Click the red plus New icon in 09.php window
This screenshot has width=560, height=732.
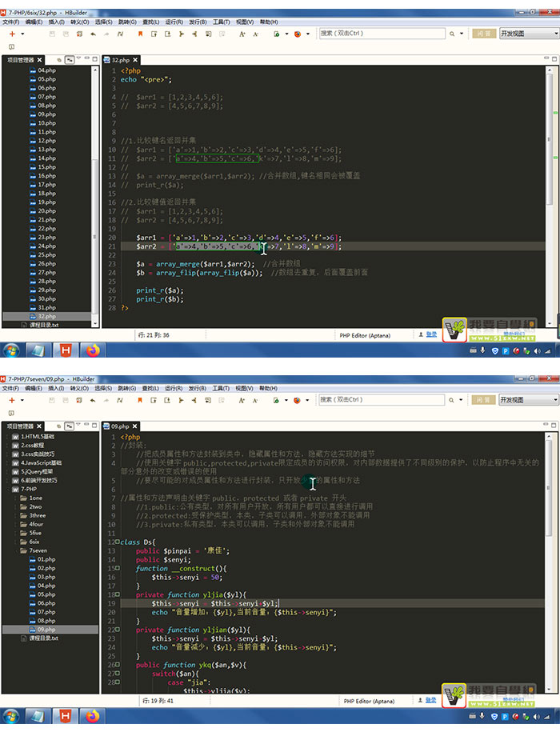click(12, 400)
